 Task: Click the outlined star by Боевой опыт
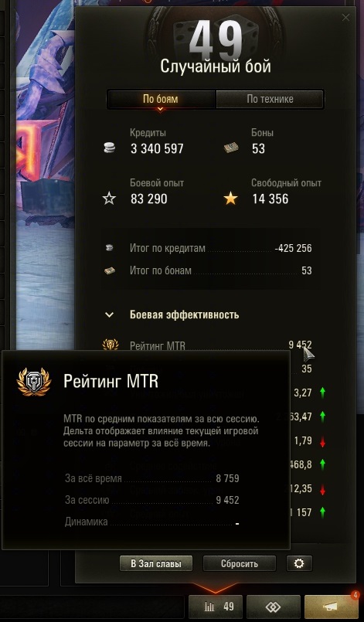109,199
